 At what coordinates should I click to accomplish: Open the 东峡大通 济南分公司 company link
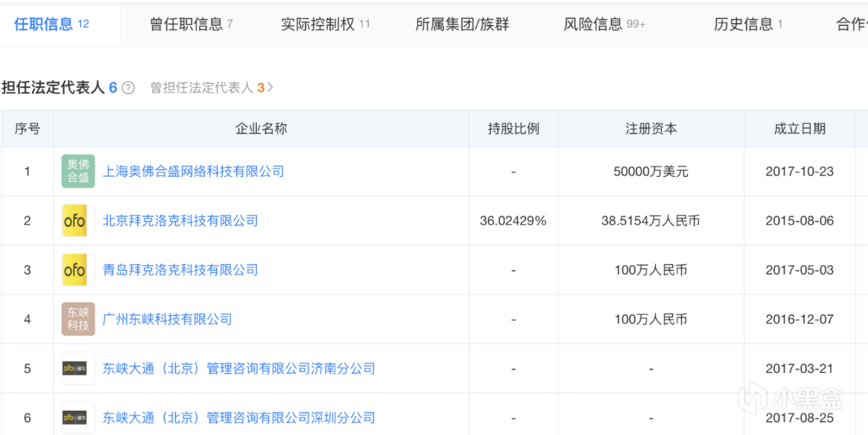coord(239,369)
